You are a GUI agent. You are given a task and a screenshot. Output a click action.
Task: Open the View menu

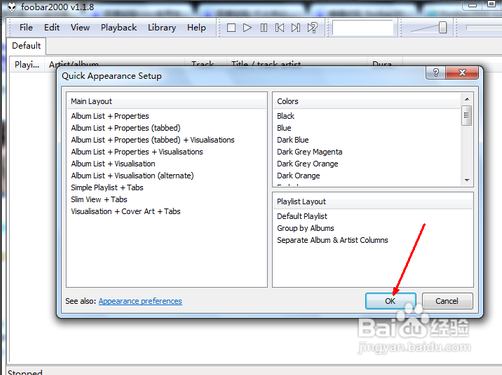tap(80, 28)
